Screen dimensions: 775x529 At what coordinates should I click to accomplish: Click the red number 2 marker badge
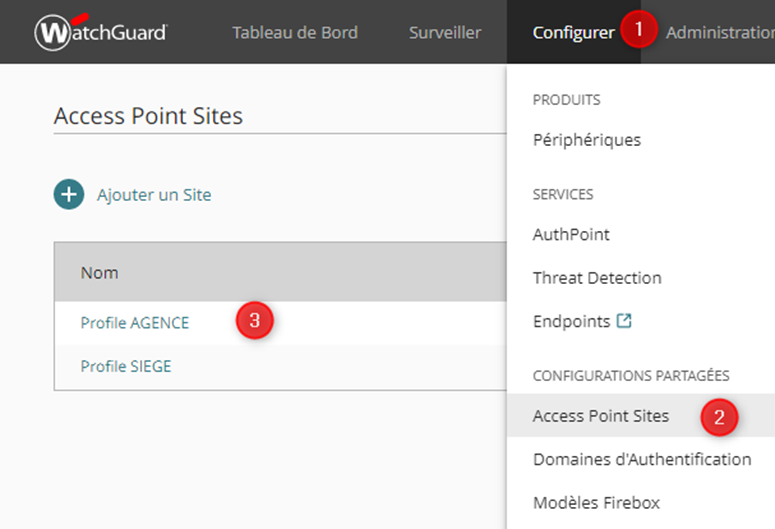click(718, 416)
